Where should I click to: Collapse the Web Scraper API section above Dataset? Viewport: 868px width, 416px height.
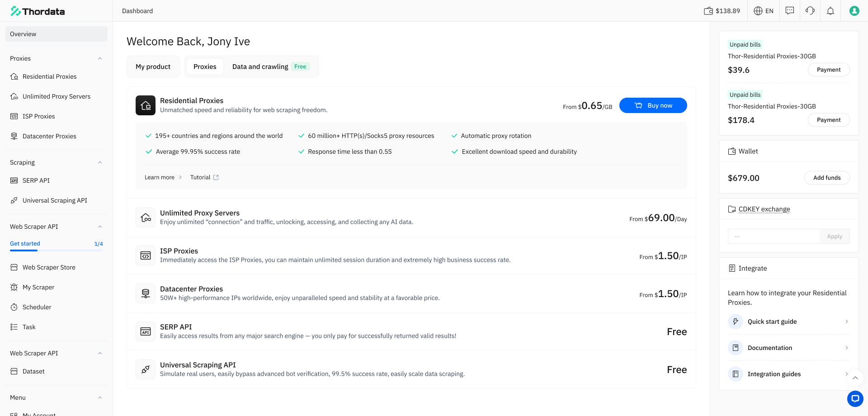click(100, 353)
